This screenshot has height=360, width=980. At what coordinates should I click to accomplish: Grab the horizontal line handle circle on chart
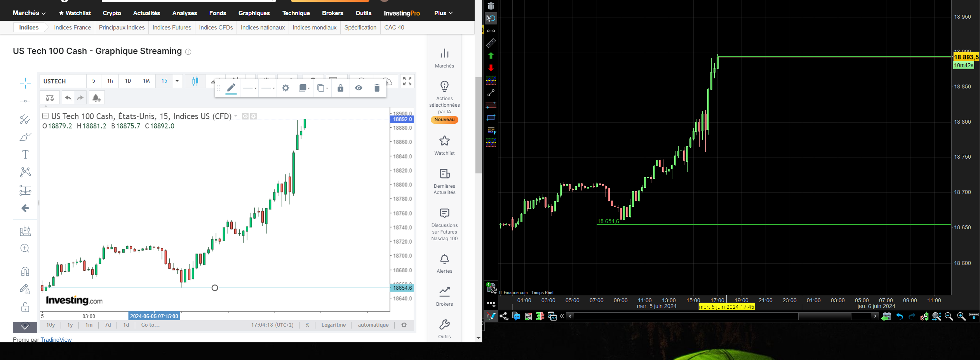pyautogui.click(x=215, y=288)
